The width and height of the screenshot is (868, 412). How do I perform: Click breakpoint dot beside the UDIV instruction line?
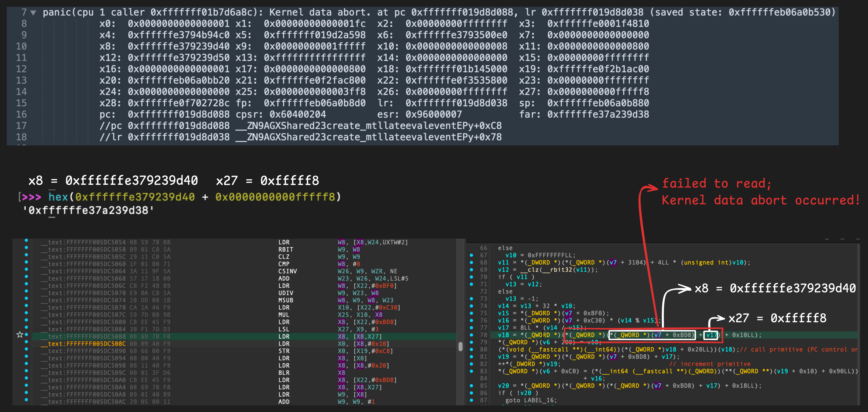[x=26, y=291]
